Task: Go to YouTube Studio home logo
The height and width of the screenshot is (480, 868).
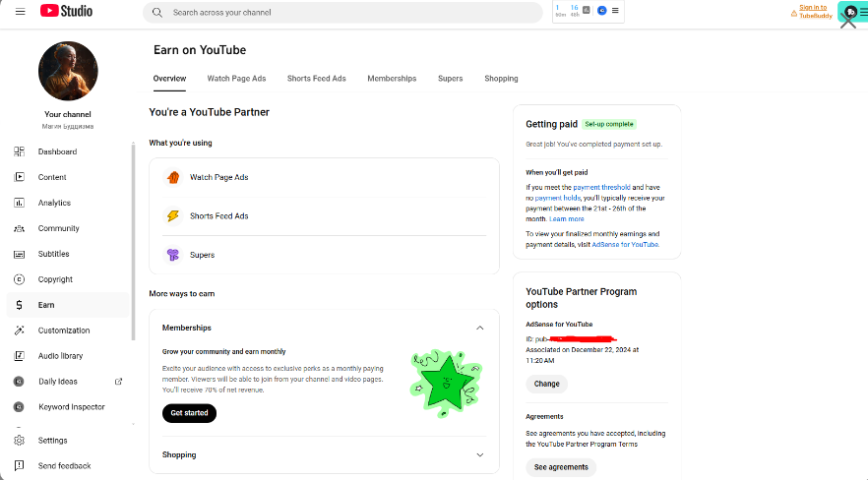Action: click(67, 11)
